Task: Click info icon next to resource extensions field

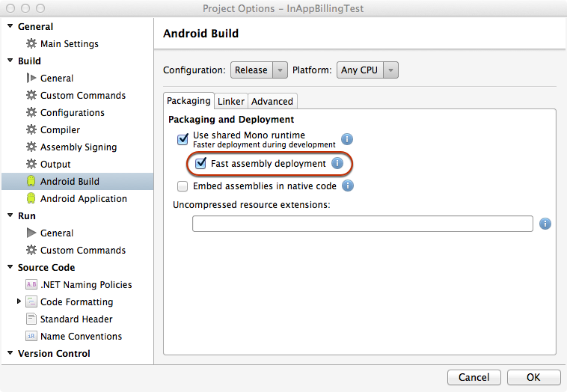Action: click(545, 224)
